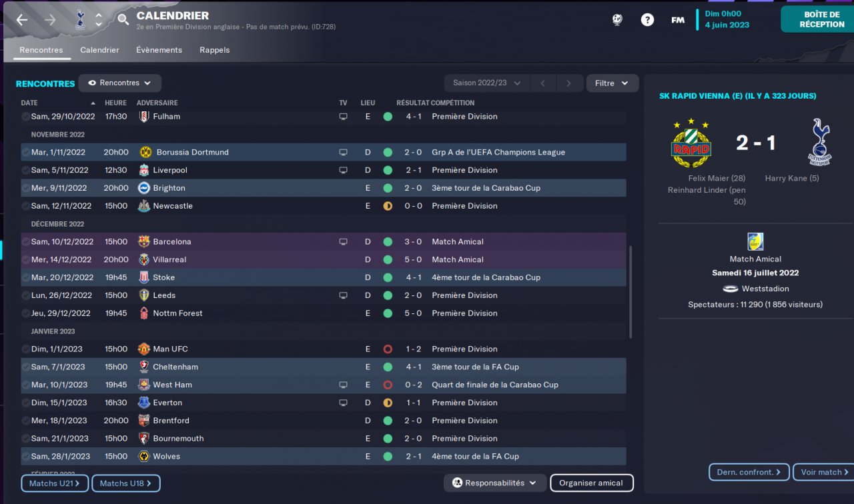Toggle the checkmark on Newcastle match row

tap(26, 206)
